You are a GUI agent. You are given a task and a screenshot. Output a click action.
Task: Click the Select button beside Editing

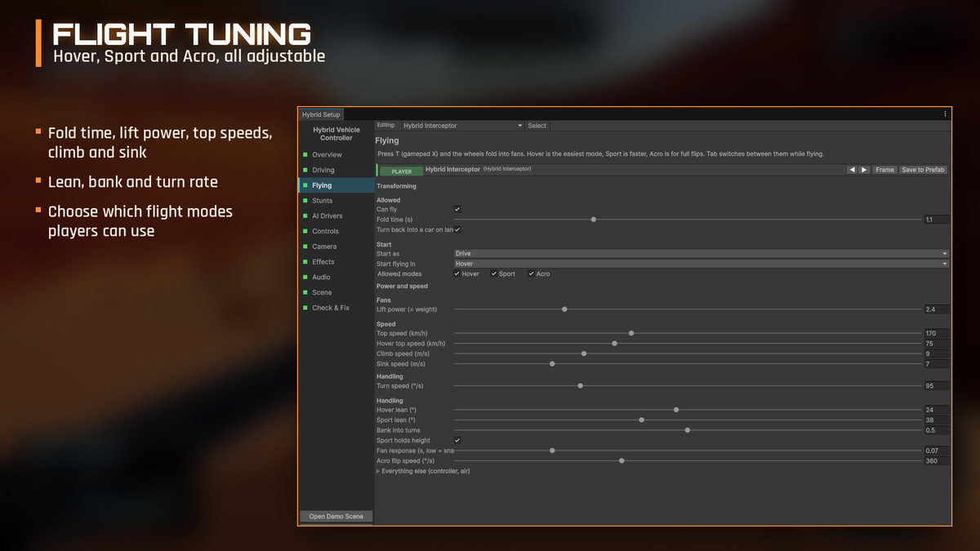(537, 126)
